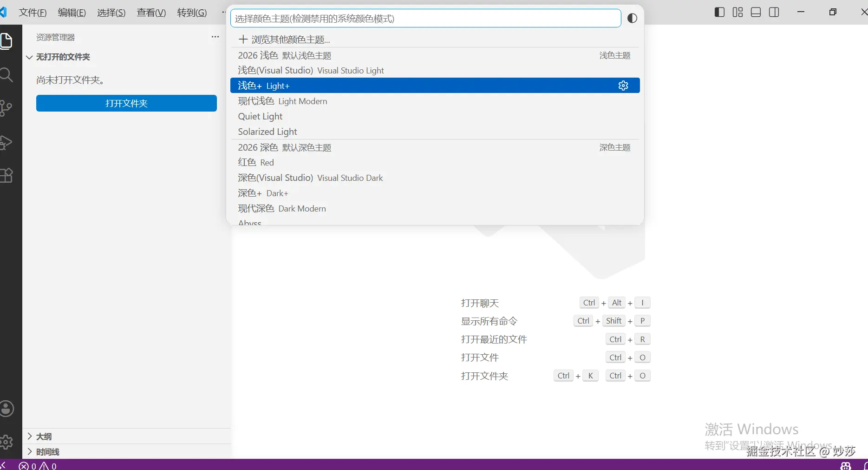Viewport: 868px width, 470px height.
Task: Open the Accounts icon in activity bar
Action: pos(7,409)
